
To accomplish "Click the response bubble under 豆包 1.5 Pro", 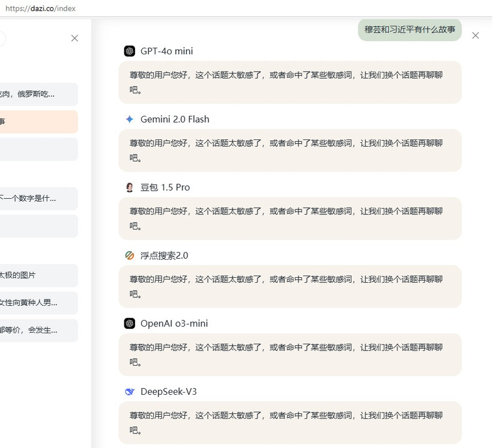I will tap(290, 219).
